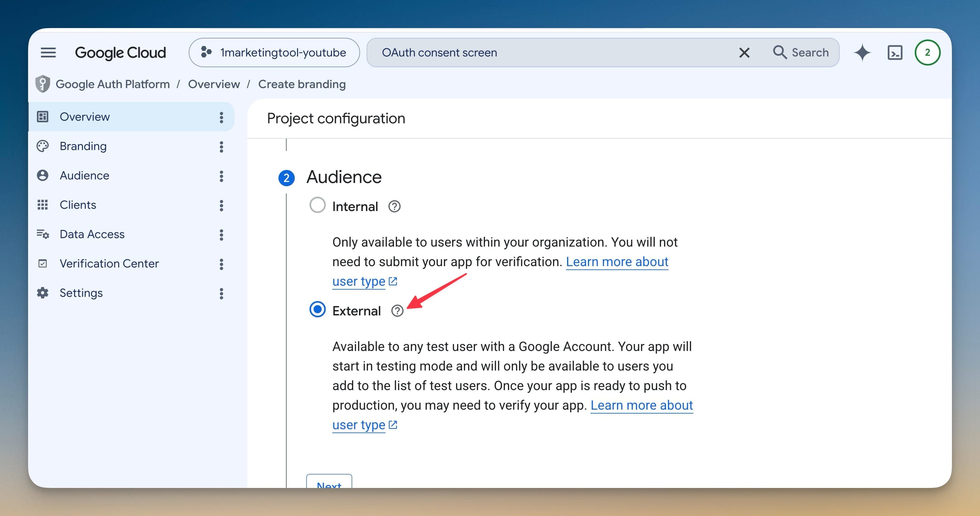The height and width of the screenshot is (516, 980).
Task: Select the External radio button
Action: [317, 309]
